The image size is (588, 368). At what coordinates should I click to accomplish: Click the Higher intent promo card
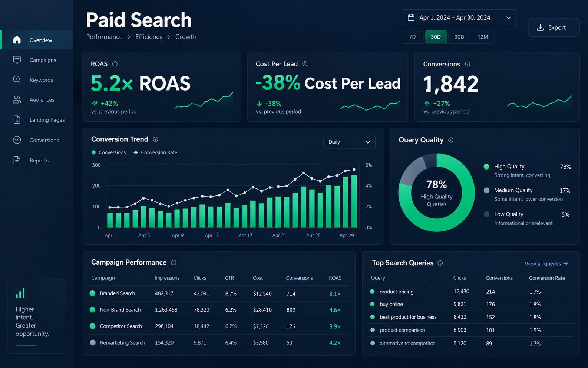click(37, 316)
